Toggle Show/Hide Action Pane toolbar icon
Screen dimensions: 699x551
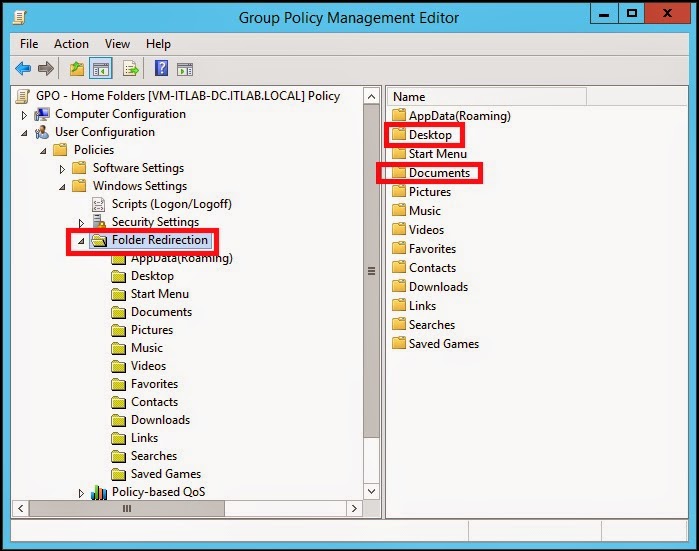click(185, 69)
